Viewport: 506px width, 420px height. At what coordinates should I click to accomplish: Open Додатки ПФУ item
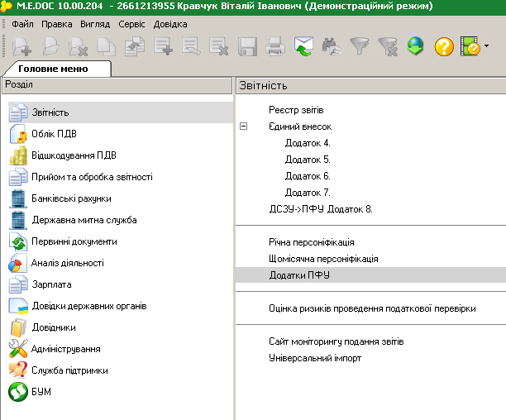click(x=298, y=275)
